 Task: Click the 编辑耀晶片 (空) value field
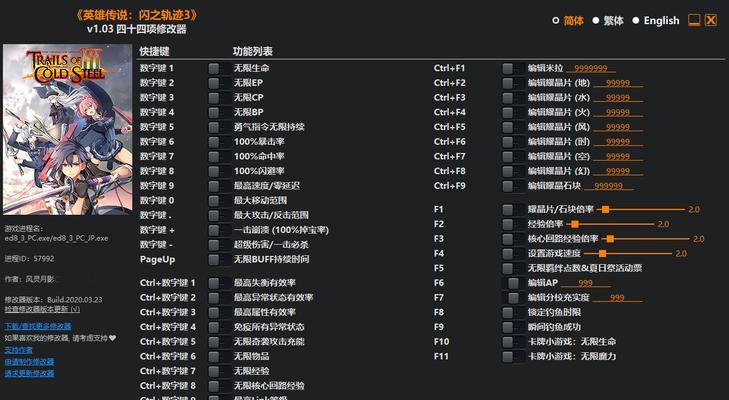click(x=618, y=157)
